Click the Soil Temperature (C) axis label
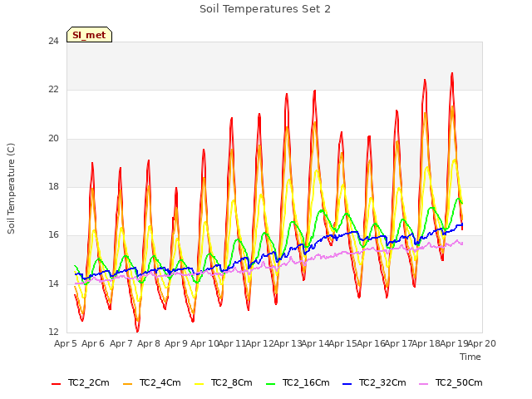This screenshot has width=532, height=399. point(11,189)
